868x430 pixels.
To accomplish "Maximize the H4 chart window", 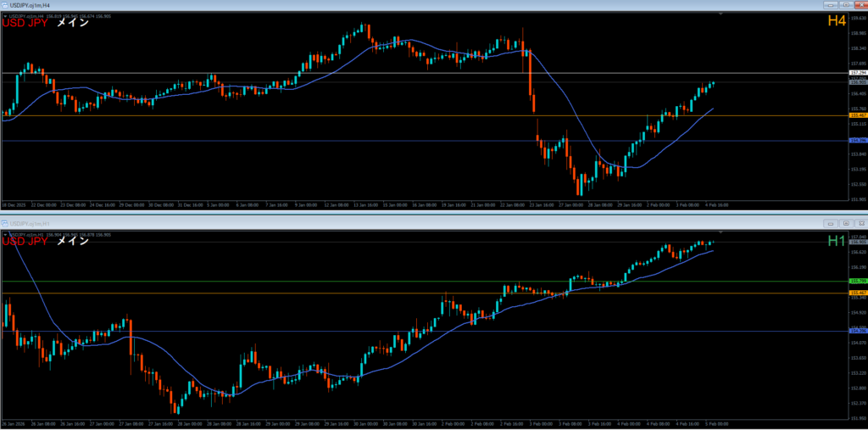I will point(845,5).
